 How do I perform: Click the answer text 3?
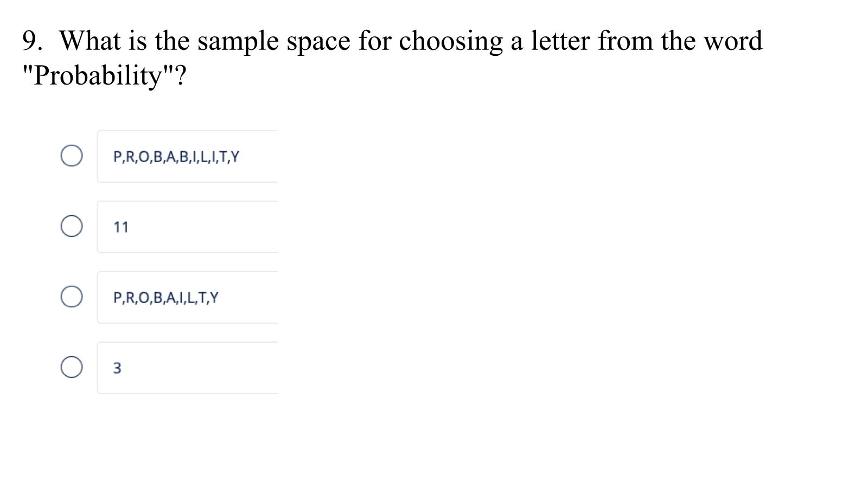tap(117, 368)
